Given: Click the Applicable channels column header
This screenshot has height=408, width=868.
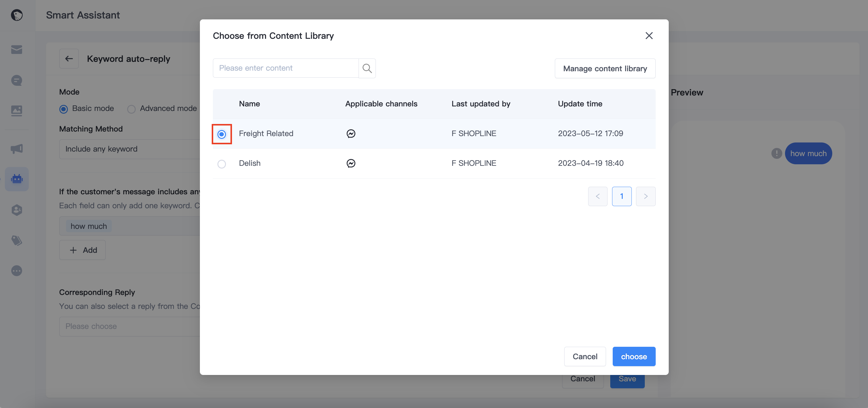Looking at the screenshot, I should point(381,104).
